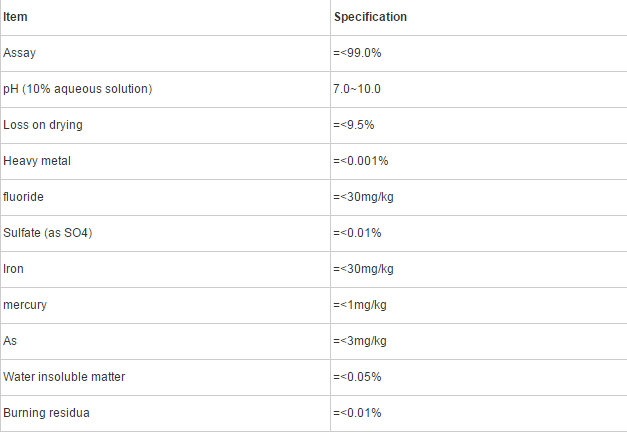Click the =<1mg/kg mercury value
Image resolution: width=627 pixels, height=432 pixels.
pos(360,305)
